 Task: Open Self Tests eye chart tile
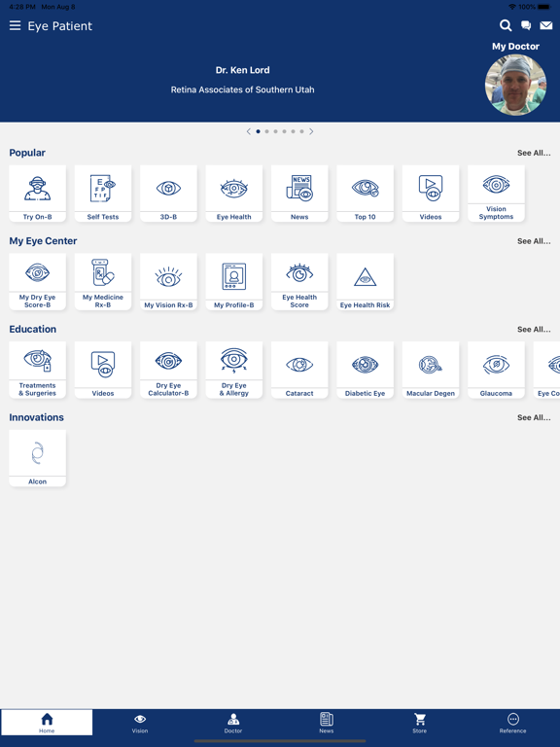[103, 194]
